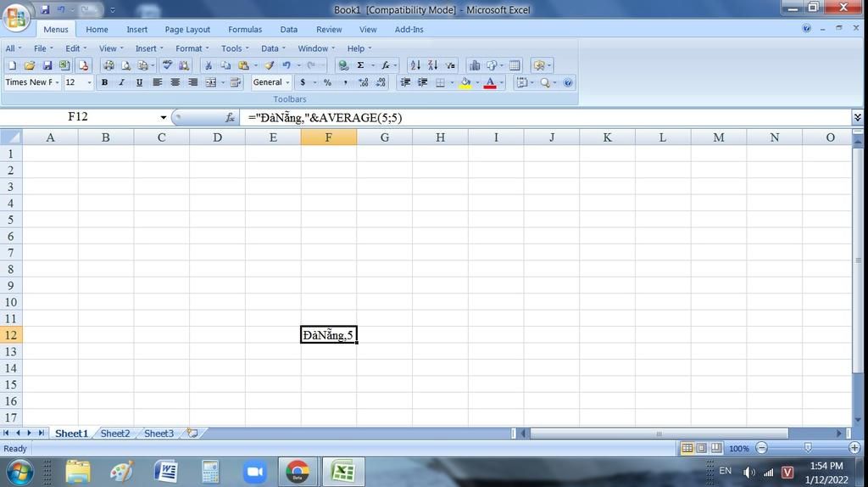Click the Office button logo
The width and height of the screenshot is (868, 487).
pos(16,17)
